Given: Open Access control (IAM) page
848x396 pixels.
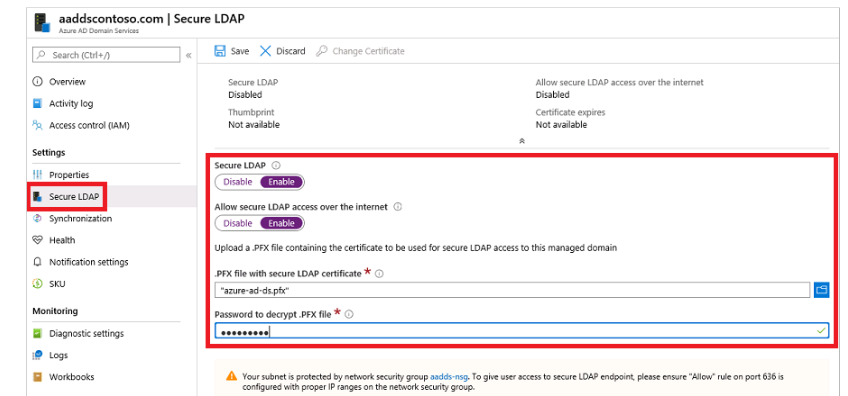Looking at the screenshot, I should pyautogui.click(x=89, y=125).
